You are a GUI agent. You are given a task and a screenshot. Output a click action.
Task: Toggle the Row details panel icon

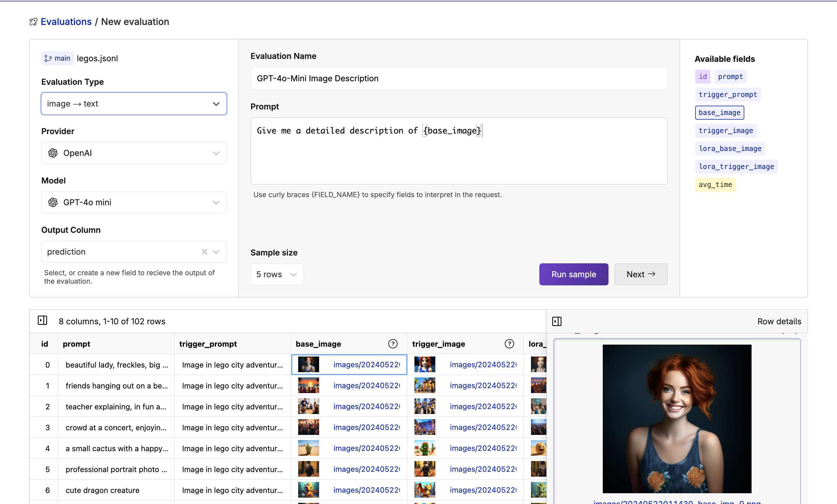557,321
